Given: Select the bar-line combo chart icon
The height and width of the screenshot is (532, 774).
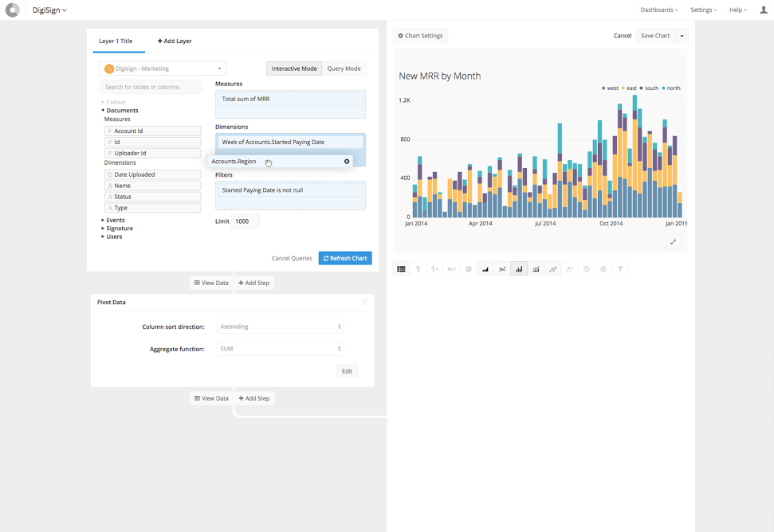Looking at the screenshot, I should [536, 268].
